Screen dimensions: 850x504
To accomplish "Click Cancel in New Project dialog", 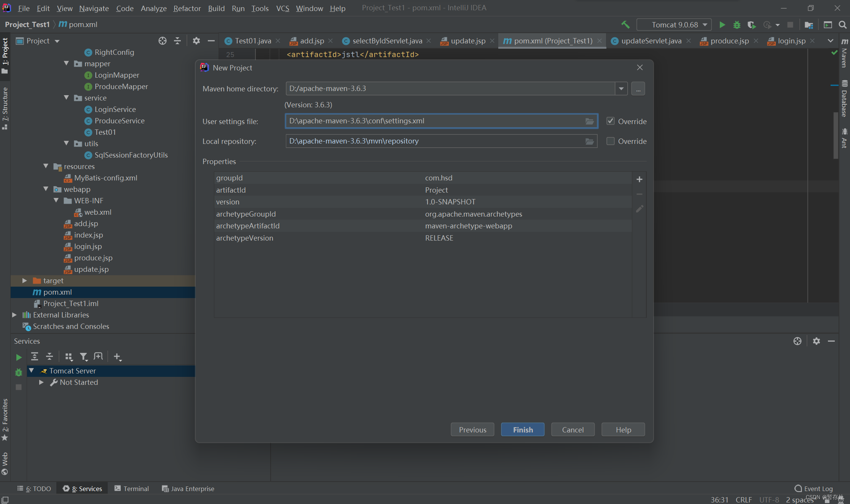I will coord(573,430).
